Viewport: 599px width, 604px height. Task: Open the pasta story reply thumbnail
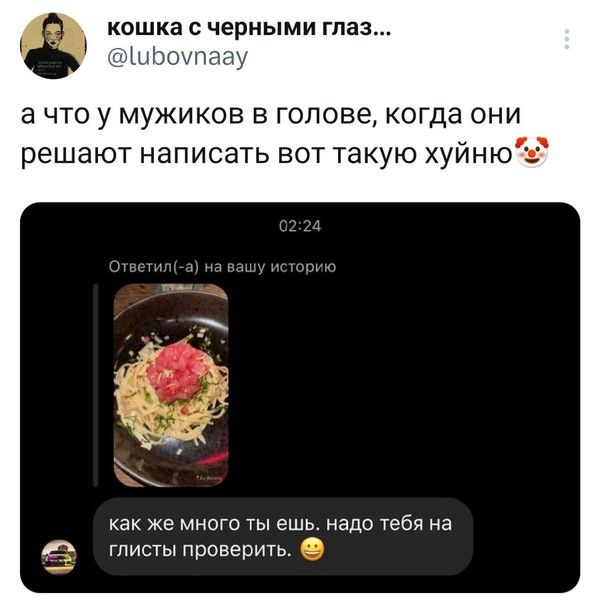[x=171, y=385]
